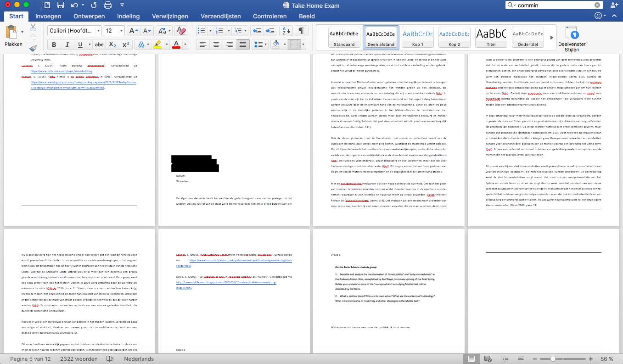
Task: Switch to print layout view icon
Action: pyautogui.click(x=471, y=358)
